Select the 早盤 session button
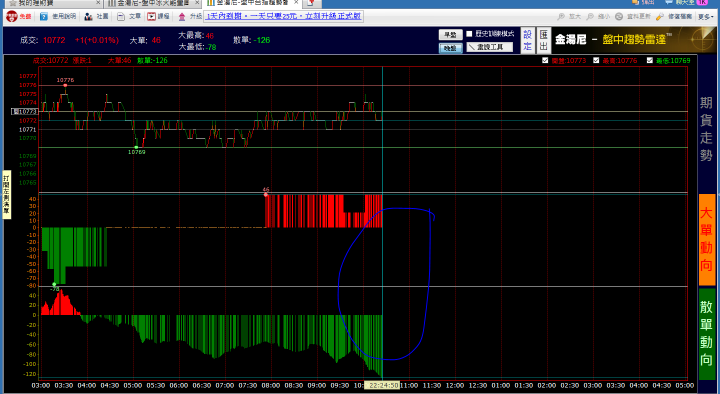Viewport: 720px width, 394px height. pos(450,34)
